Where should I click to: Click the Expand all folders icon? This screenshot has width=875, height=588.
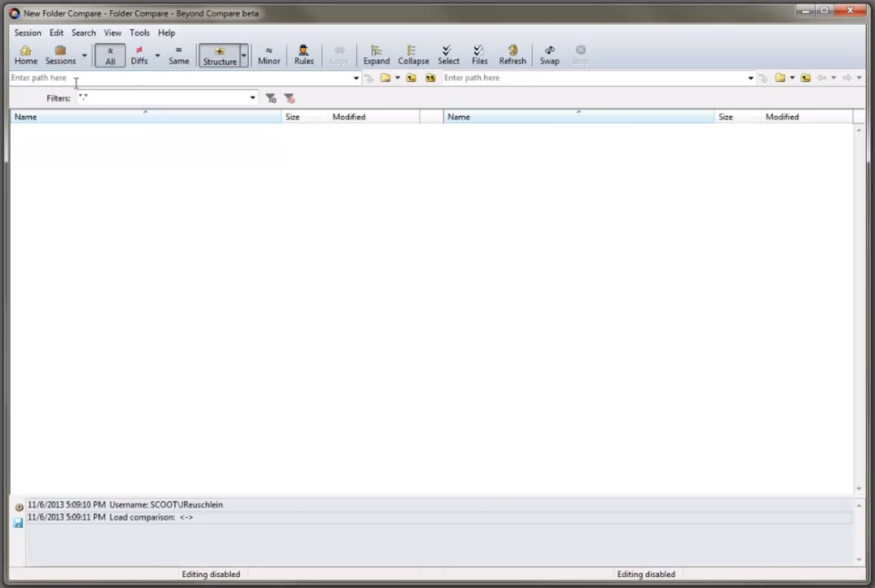[376, 53]
